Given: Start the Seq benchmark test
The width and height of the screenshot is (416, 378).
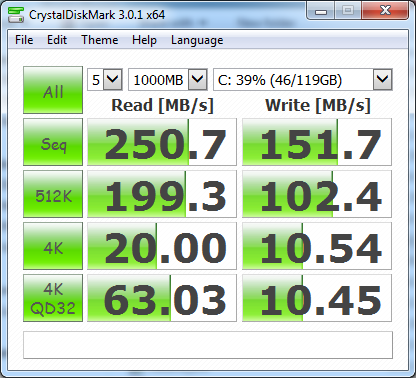Looking at the screenshot, I should coord(53,142).
